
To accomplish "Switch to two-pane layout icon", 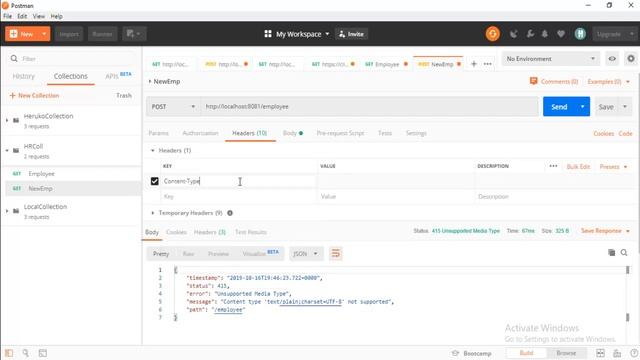I will click(x=600, y=353).
